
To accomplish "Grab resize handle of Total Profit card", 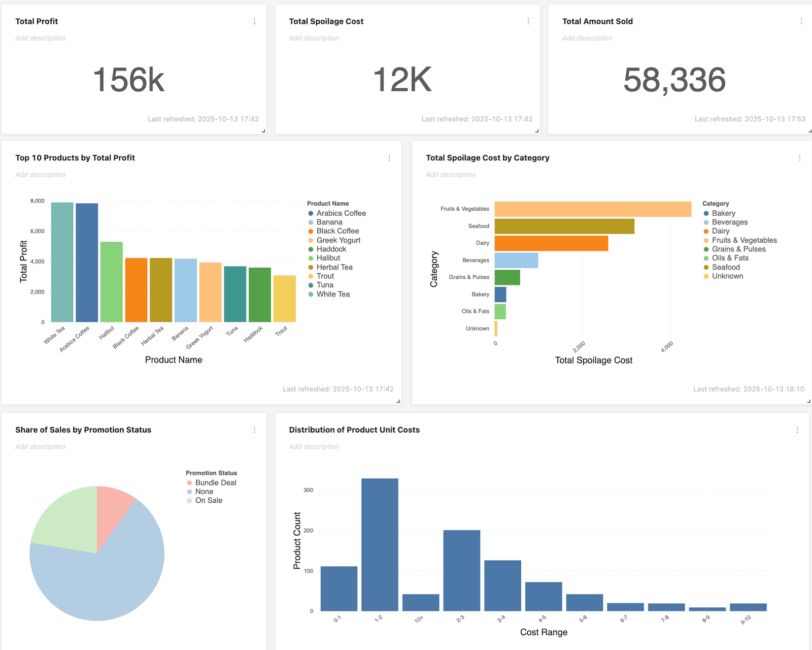I will (x=263, y=131).
